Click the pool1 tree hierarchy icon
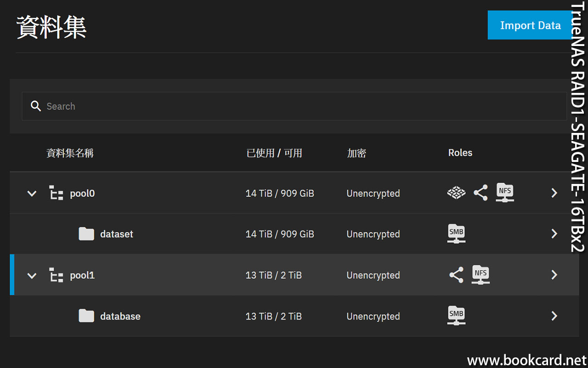588x368 pixels. pos(56,275)
